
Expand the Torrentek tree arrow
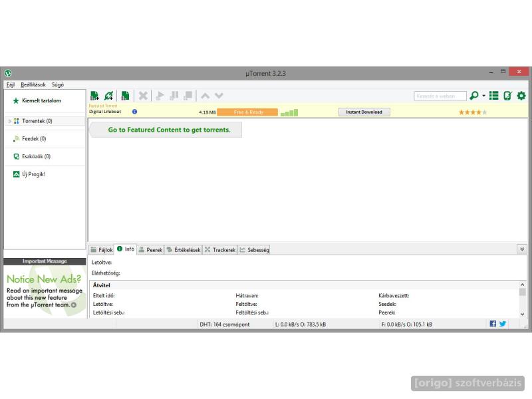[10, 121]
